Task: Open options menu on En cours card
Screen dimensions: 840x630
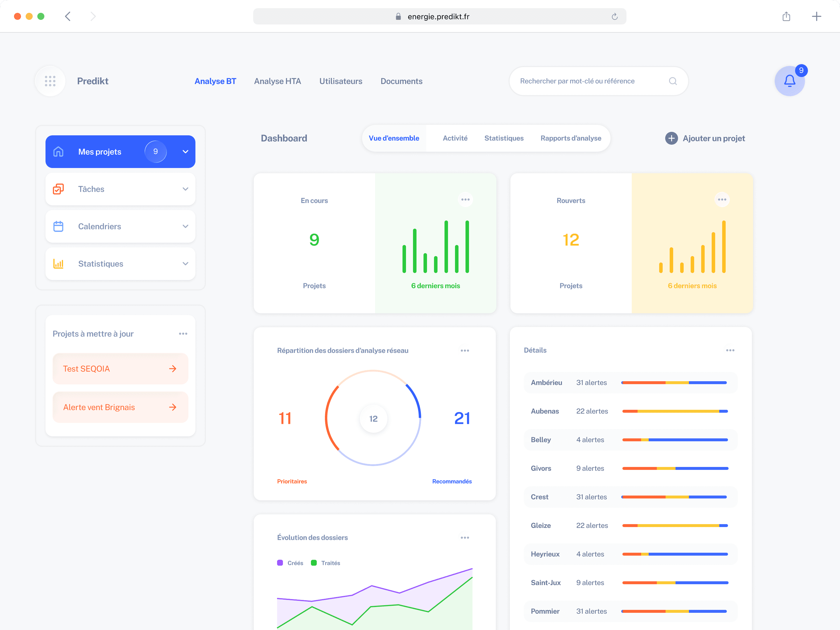Action: [x=465, y=199]
